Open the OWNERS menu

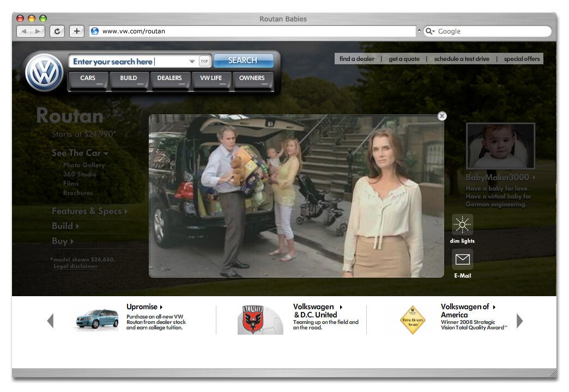click(x=252, y=80)
